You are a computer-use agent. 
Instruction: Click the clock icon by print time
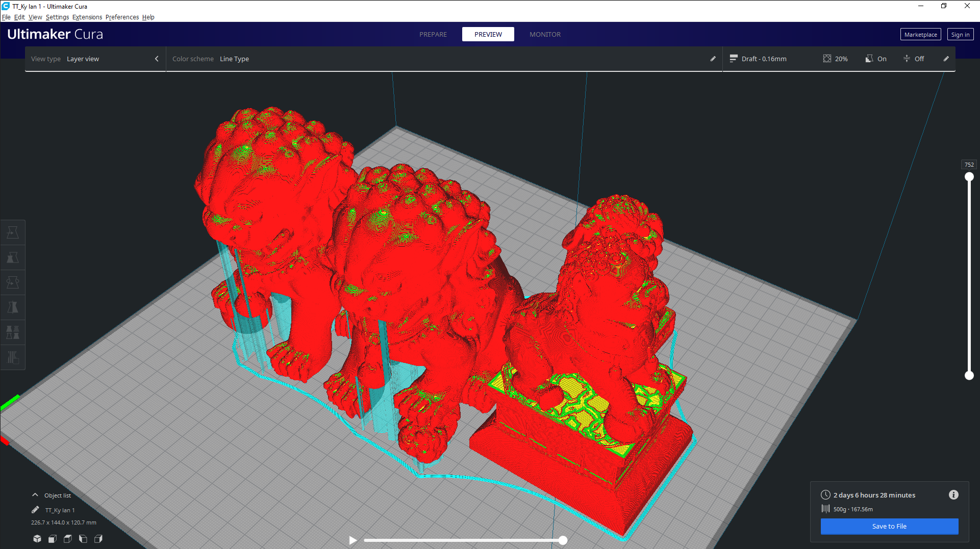click(x=825, y=495)
